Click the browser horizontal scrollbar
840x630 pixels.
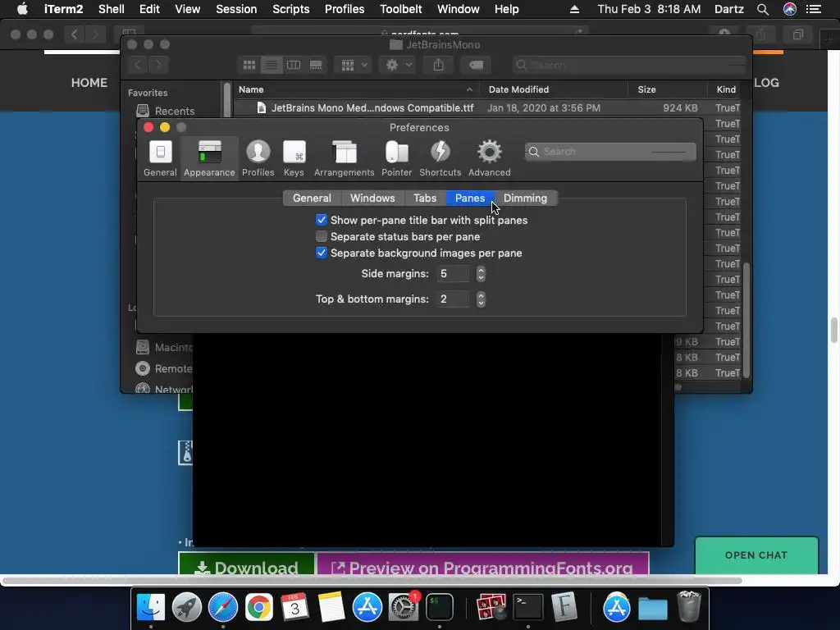point(372,581)
